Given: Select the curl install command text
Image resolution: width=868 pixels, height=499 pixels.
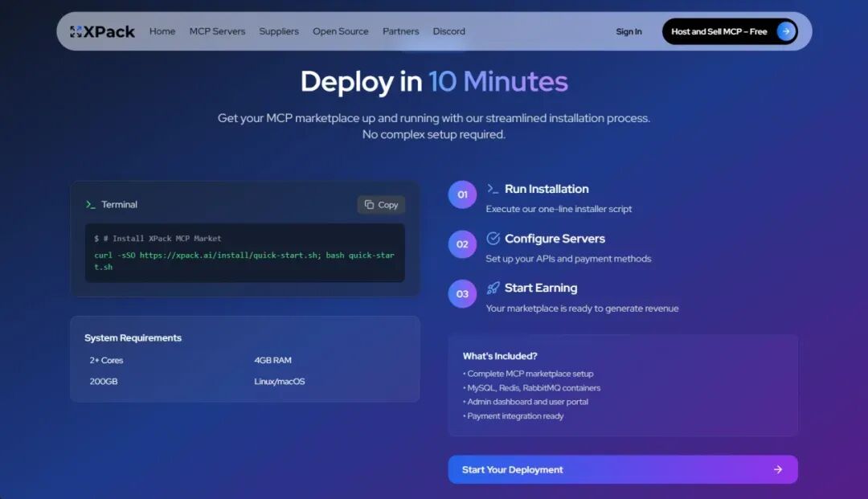Looking at the screenshot, I should [244, 260].
